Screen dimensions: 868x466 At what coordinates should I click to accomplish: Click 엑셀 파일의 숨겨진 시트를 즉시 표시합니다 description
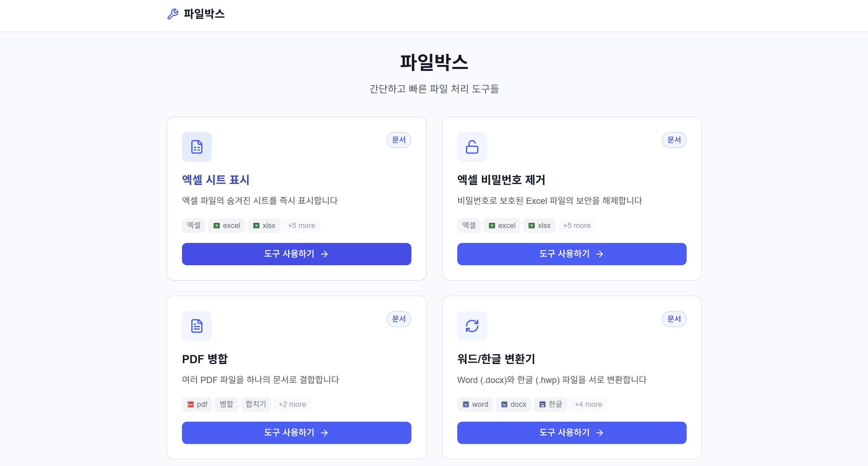260,201
